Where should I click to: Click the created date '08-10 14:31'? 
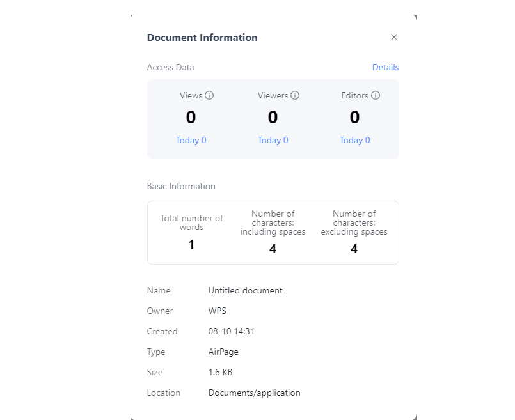coord(231,331)
